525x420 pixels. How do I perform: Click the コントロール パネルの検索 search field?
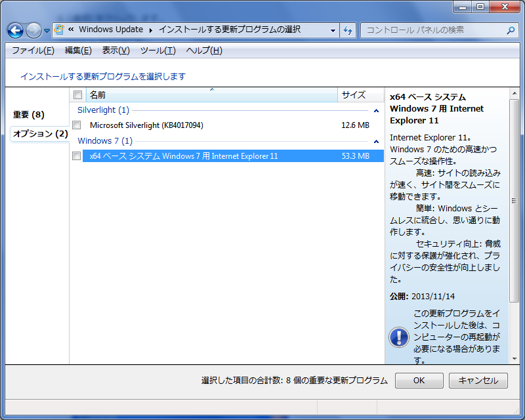point(433,30)
